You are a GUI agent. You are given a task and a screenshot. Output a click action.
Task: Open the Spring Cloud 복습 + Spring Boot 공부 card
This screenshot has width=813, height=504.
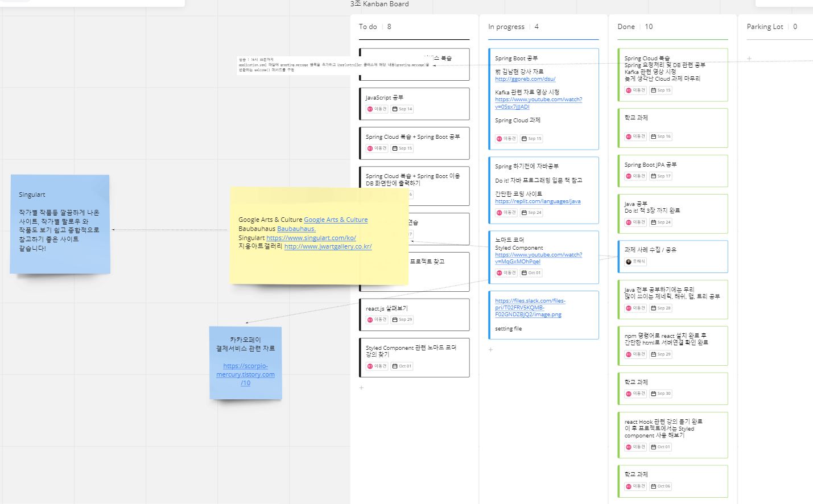point(414,143)
